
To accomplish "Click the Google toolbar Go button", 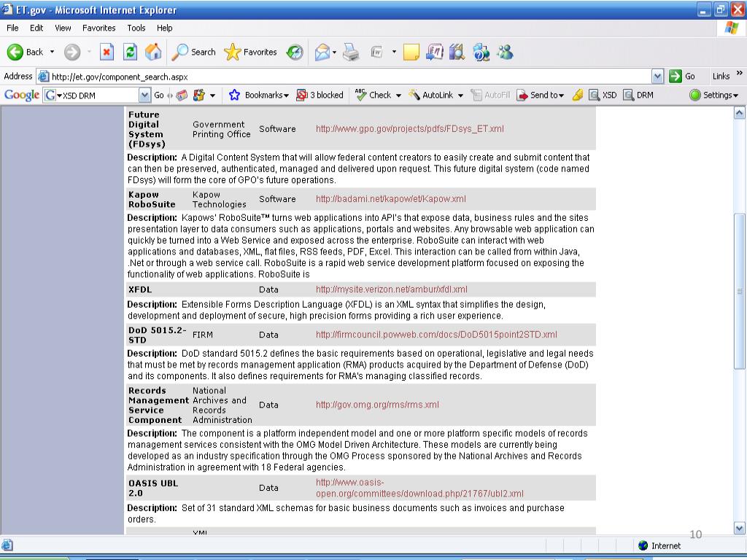I will pyautogui.click(x=159, y=96).
